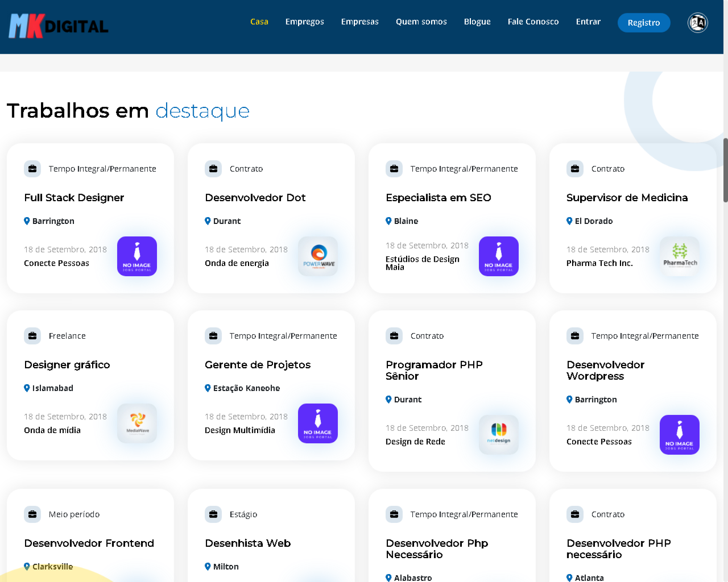Screen dimensions: 728x582
Task: Open Supervisor de Medicina job listing
Action: [626, 197]
